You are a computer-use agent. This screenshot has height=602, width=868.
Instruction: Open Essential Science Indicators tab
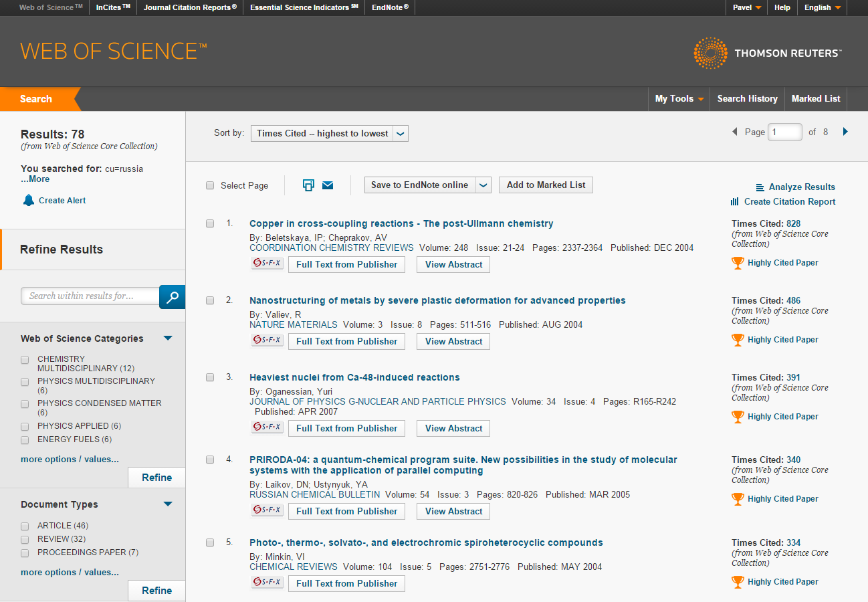click(304, 8)
